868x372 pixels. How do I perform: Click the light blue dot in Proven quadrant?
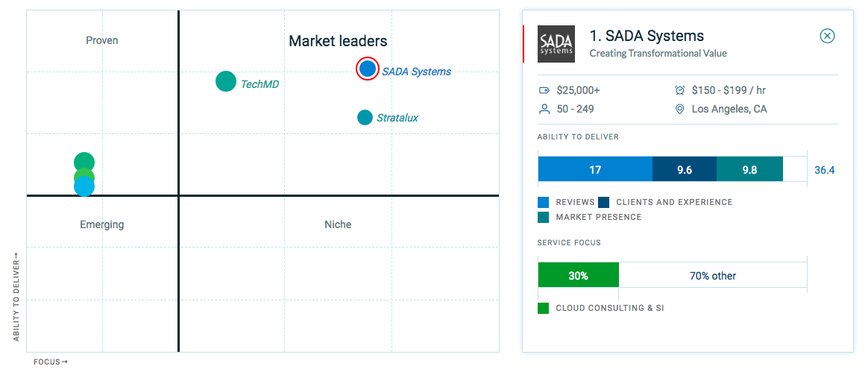coord(84,186)
